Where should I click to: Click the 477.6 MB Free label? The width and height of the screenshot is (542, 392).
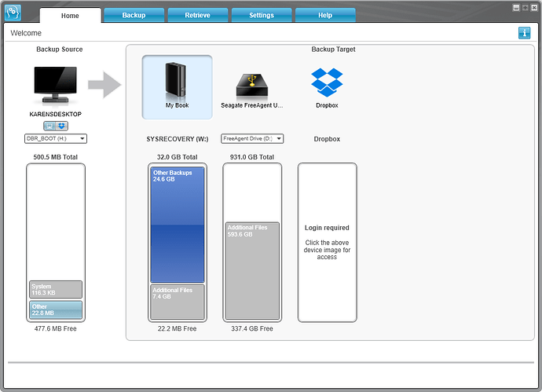point(55,328)
